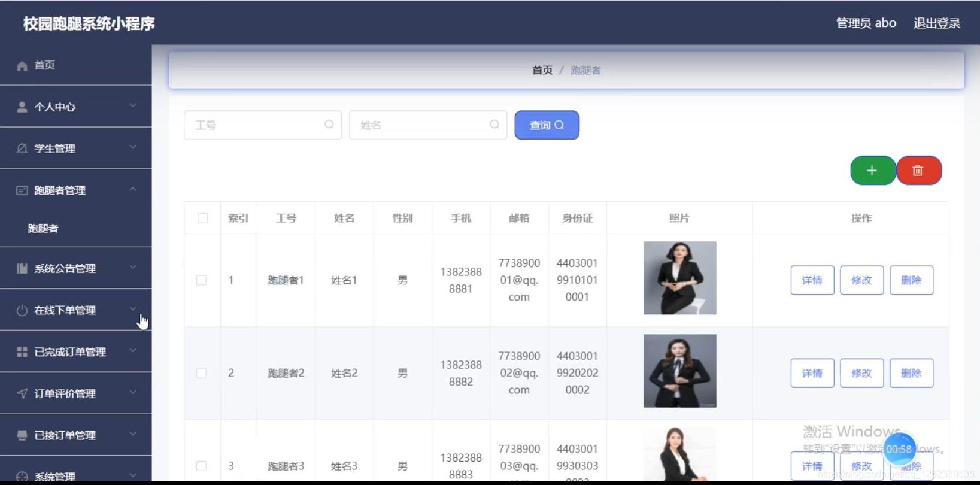980x485 pixels.
Task: Open the photo thumbnail of 跑腿者3
Action: (679, 454)
